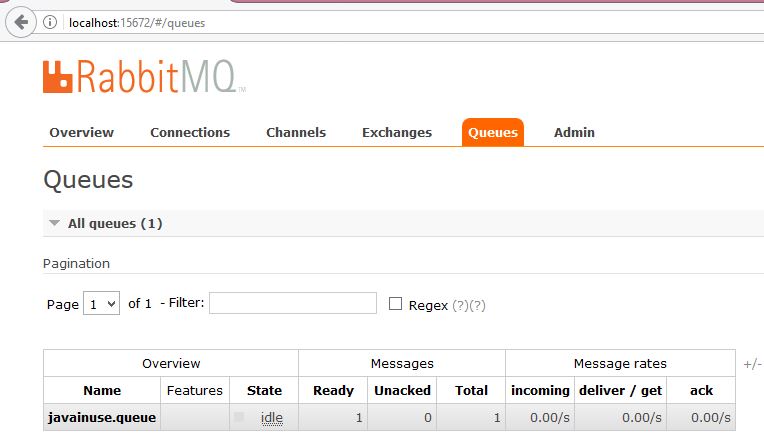Screen dimensions: 764x439
Task: Sort by the incoming rate column
Action: pyautogui.click(x=540, y=390)
